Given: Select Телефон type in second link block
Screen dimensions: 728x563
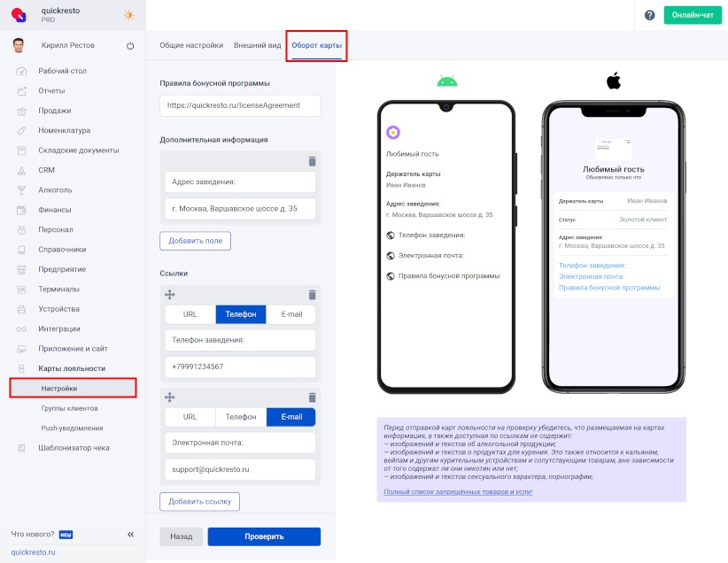Looking at the screenshot, I should click(x=241, y=417).
